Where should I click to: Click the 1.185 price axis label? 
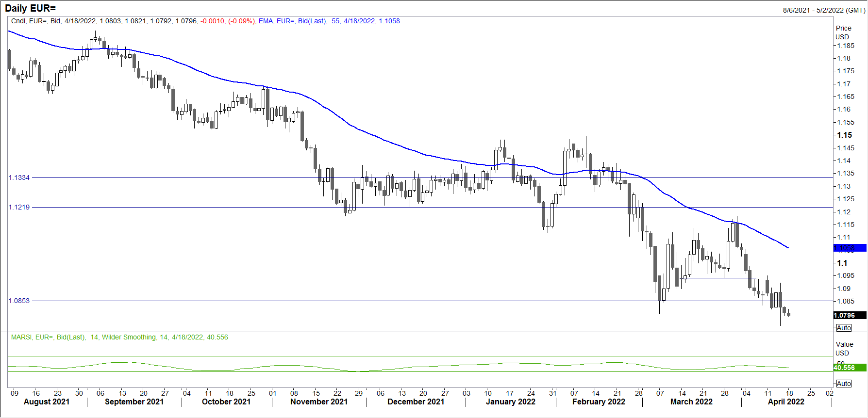coord(846,46)
